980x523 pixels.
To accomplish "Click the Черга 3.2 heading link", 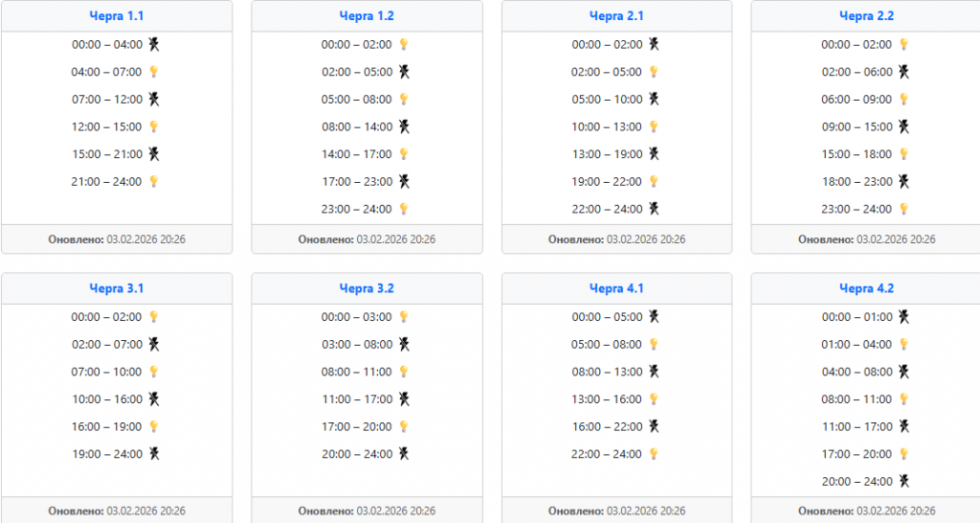I will tap(367, 288).
